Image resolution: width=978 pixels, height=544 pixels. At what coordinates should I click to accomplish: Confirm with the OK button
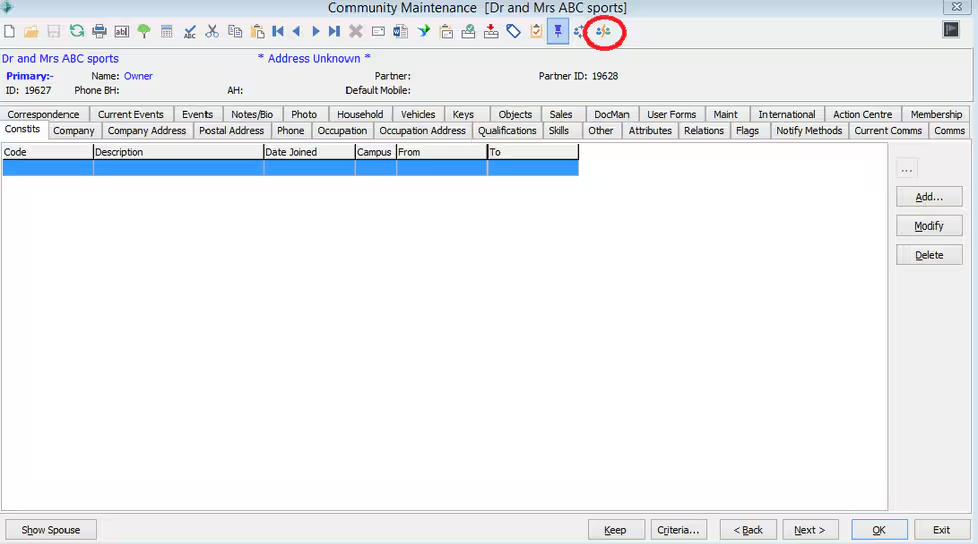tap(879, 530)
